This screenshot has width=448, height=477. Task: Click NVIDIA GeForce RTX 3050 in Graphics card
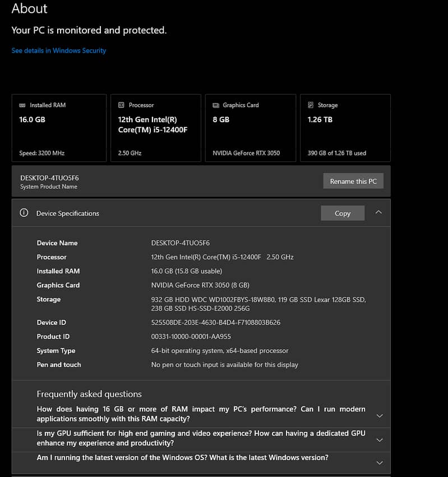coord(246,153)
